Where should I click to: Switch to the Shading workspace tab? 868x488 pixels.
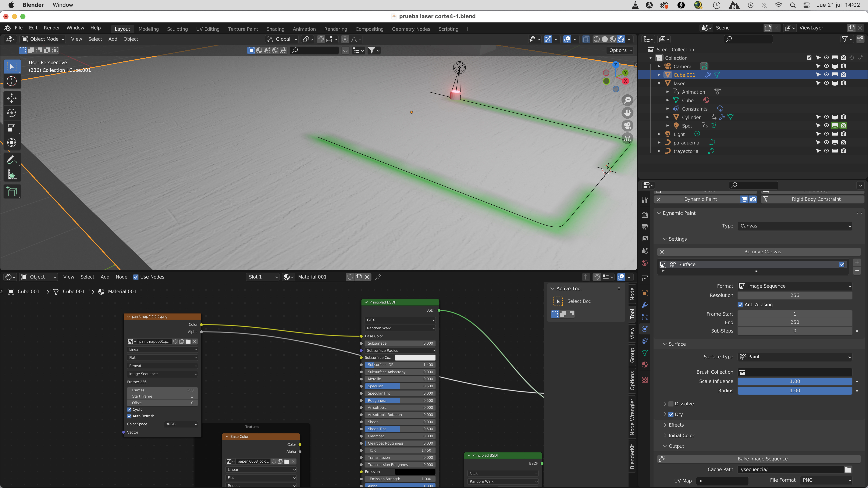pos(275,29)
